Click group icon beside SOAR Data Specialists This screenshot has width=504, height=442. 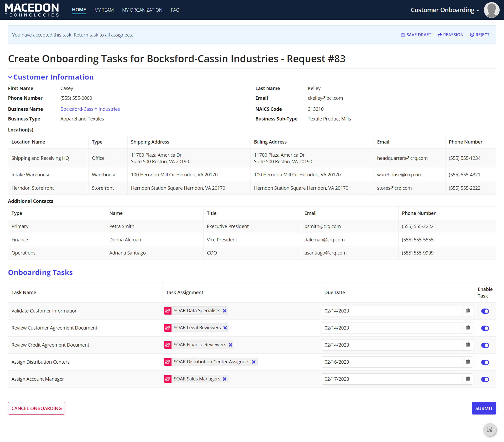click(x=168, y=311)
